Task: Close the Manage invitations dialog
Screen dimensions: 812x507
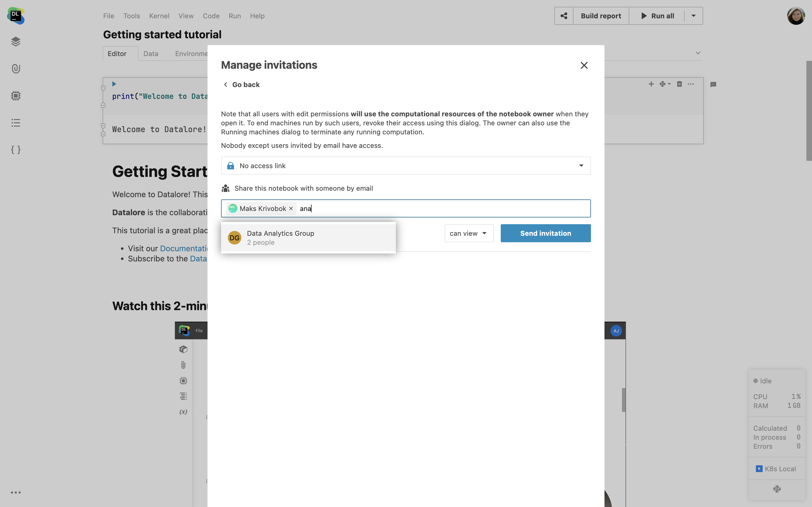Action: (584, 65)
